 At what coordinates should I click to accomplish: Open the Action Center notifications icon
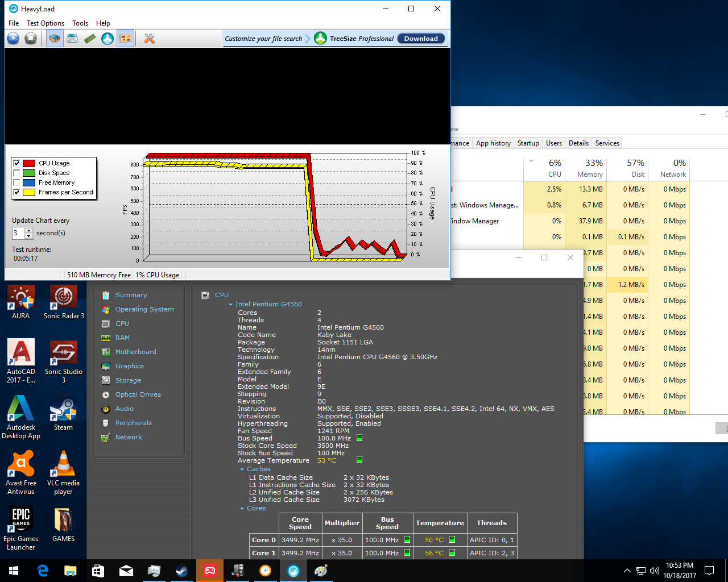(709, 571)
